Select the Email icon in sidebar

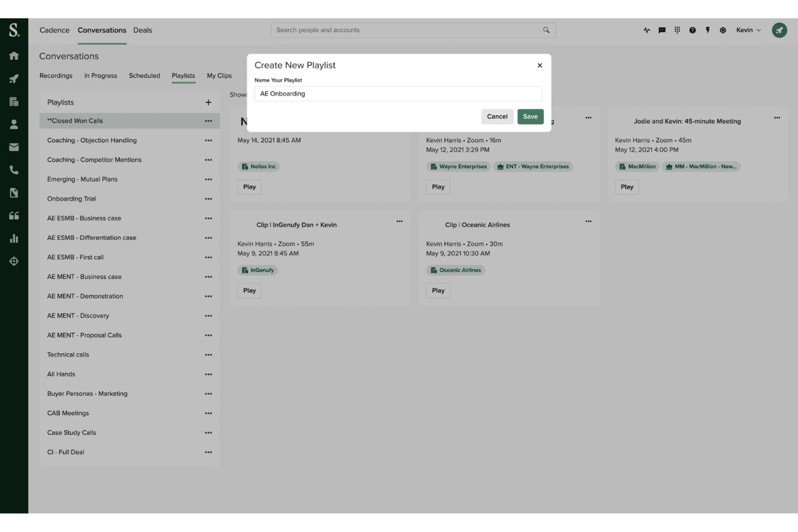point(14,147)
